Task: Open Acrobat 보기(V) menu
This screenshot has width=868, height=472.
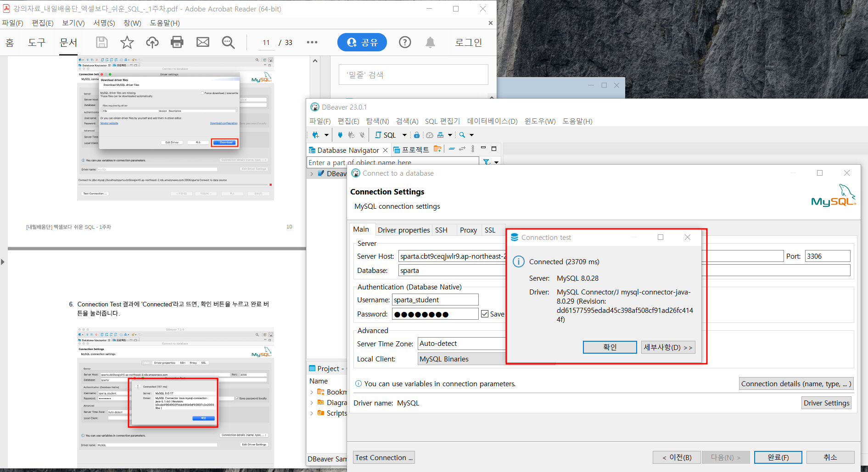Action: click(x=73, y=23)
